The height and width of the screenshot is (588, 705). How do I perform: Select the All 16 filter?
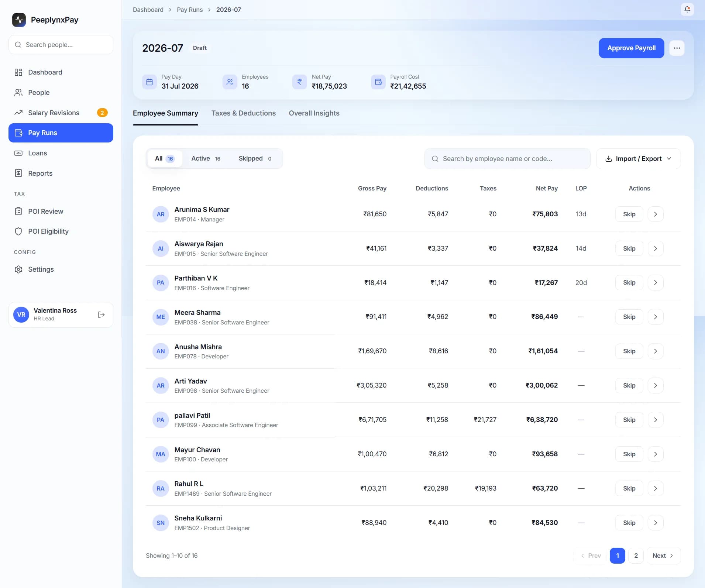point(165,159)
